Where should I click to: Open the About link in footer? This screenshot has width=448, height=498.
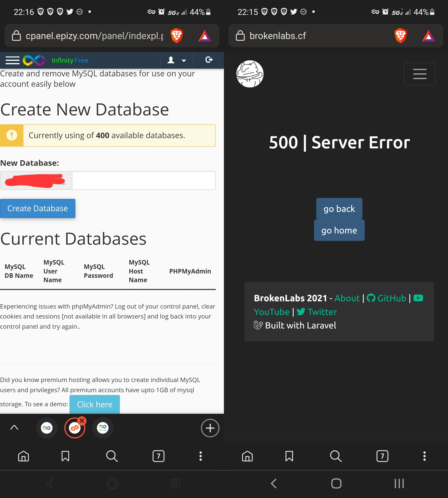(x=347, y=298)
